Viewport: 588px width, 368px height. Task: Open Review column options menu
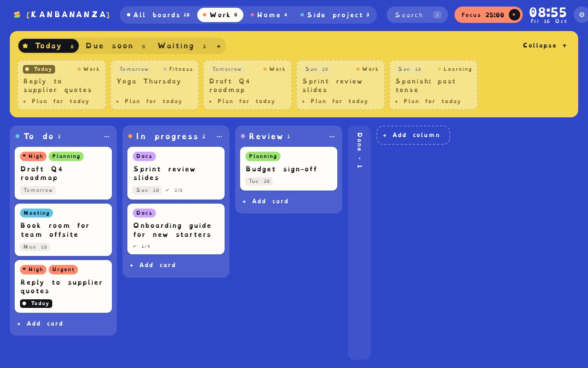coord(332,137)
